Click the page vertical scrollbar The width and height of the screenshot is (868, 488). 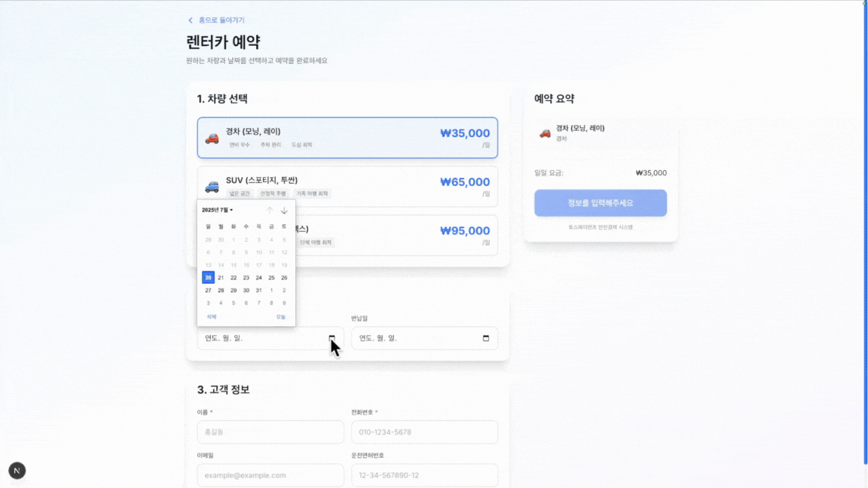pyautogui.click(x=865, y=233)
